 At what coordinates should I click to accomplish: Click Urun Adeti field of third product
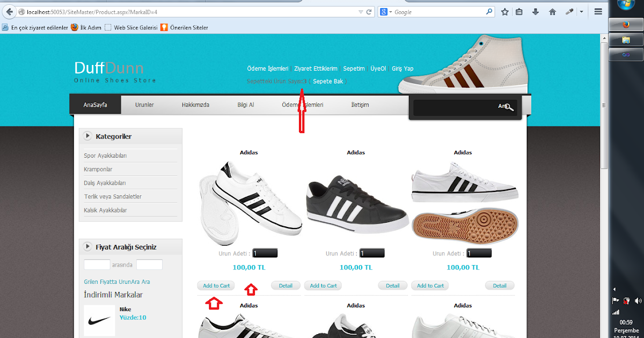pos(479,253)
